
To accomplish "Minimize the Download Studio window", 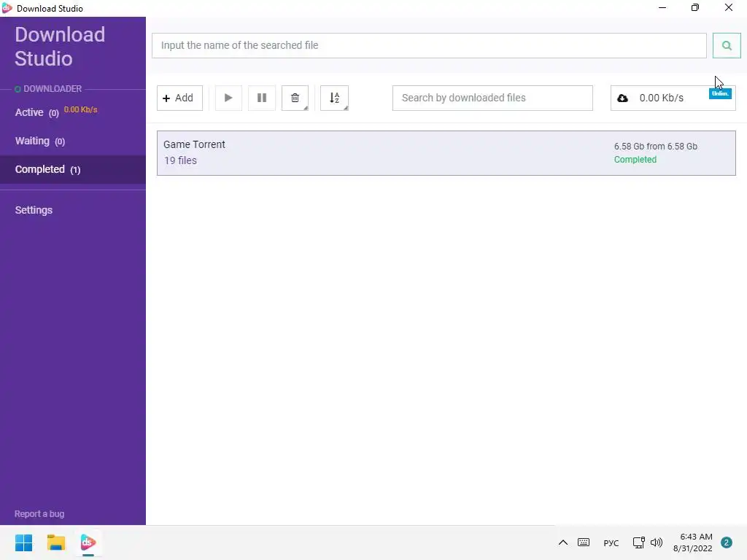I will (662, 7).
